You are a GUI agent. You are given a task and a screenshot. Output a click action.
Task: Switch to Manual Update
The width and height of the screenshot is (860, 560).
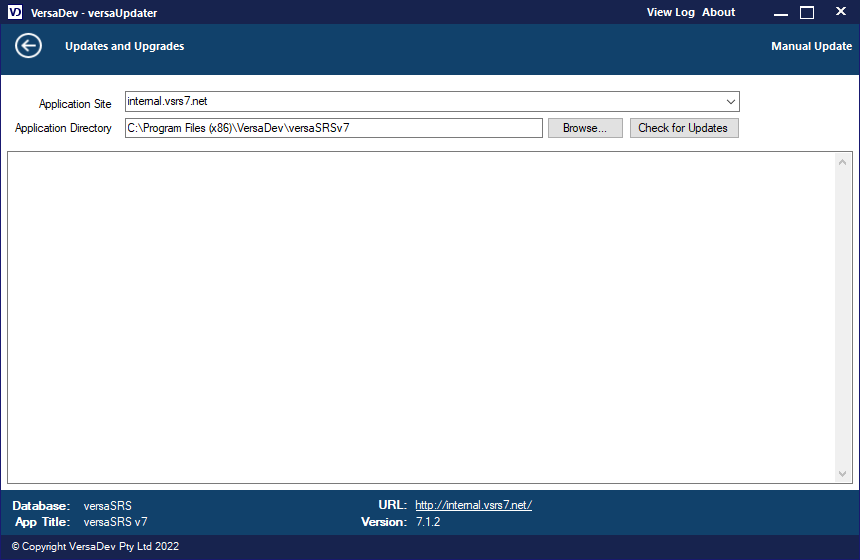[811, 46]
